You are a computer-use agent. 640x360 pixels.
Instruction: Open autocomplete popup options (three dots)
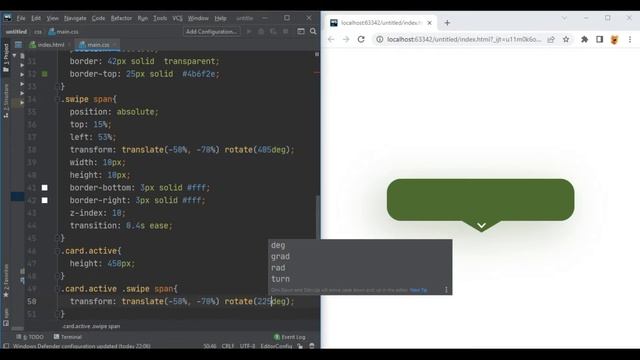pos(446,290)
